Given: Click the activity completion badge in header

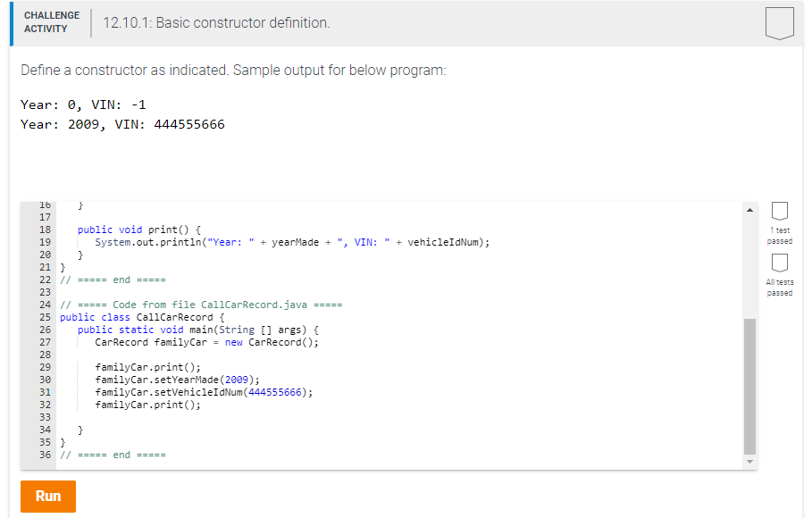Looking at the screenshot, I should point(779,23).
